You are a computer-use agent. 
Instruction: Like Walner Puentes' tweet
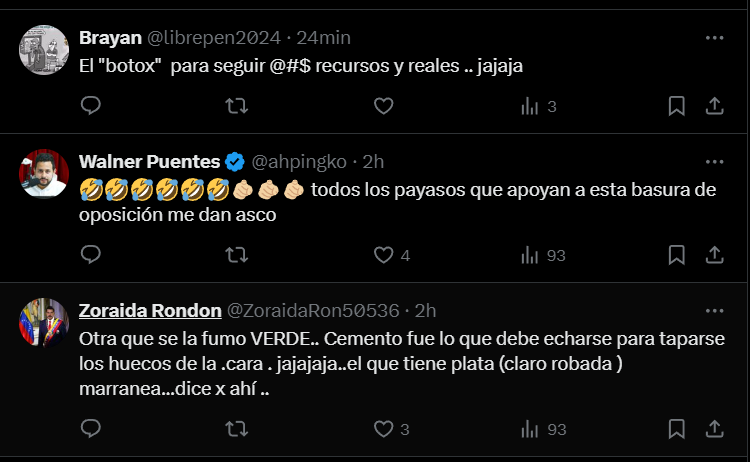(383, 255)
